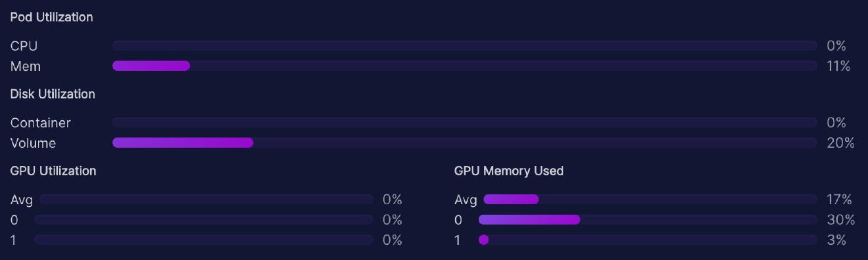Select the GPU Memory Used heading

coord(509,171)
